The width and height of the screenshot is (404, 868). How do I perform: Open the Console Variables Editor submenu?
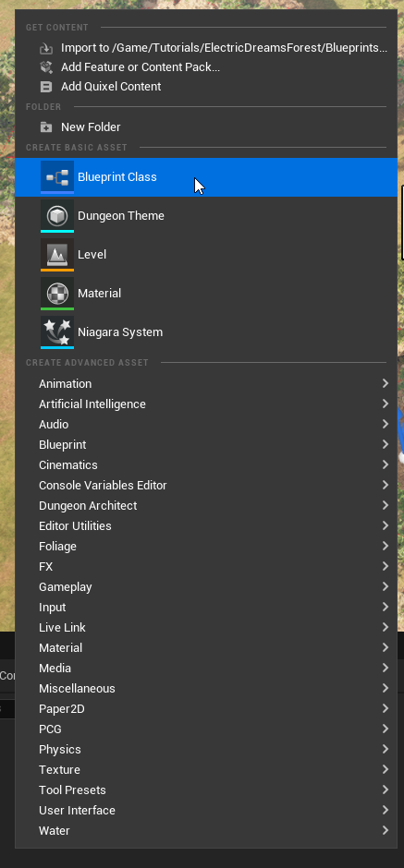coord(206,486)
